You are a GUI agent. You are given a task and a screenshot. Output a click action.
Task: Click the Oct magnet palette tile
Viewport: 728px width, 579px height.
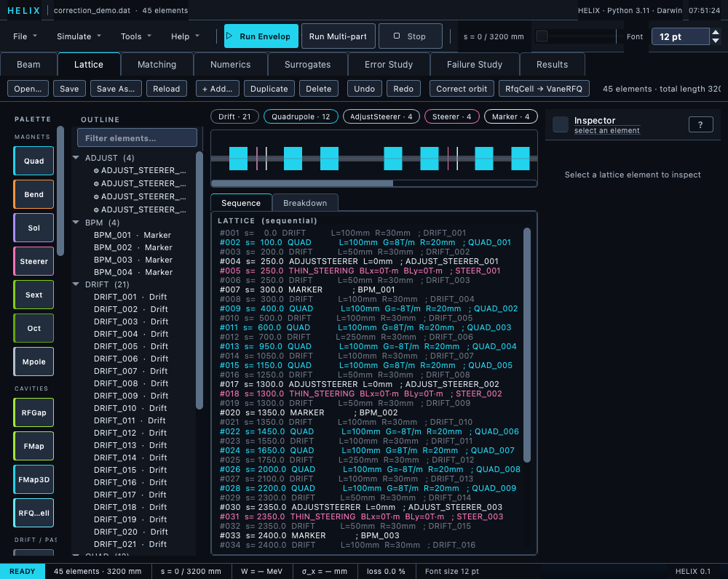pyautogui.click(x=33, y=328)
